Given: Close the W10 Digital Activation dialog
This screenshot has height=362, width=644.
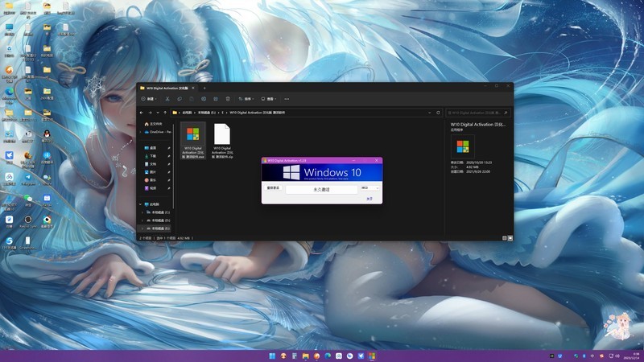Looking at the screenshot, I should tap(377, 160).
